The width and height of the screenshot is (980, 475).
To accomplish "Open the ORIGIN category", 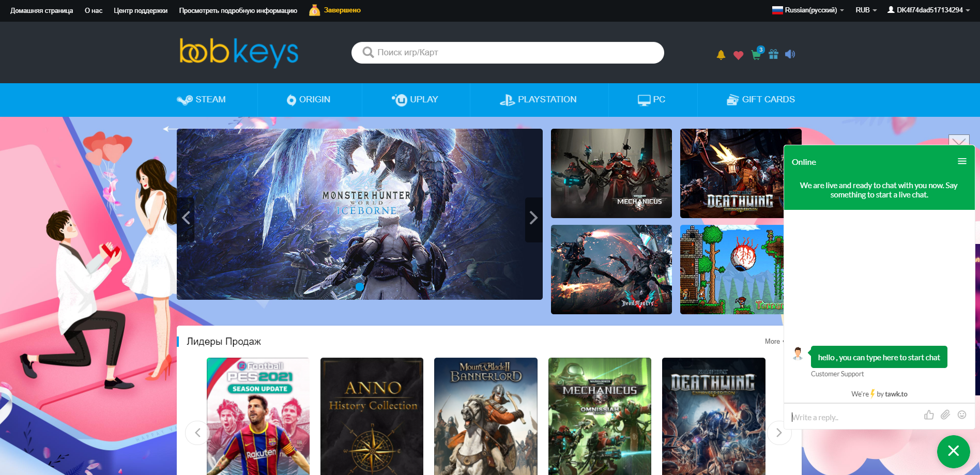I will (x=309, y=100).
